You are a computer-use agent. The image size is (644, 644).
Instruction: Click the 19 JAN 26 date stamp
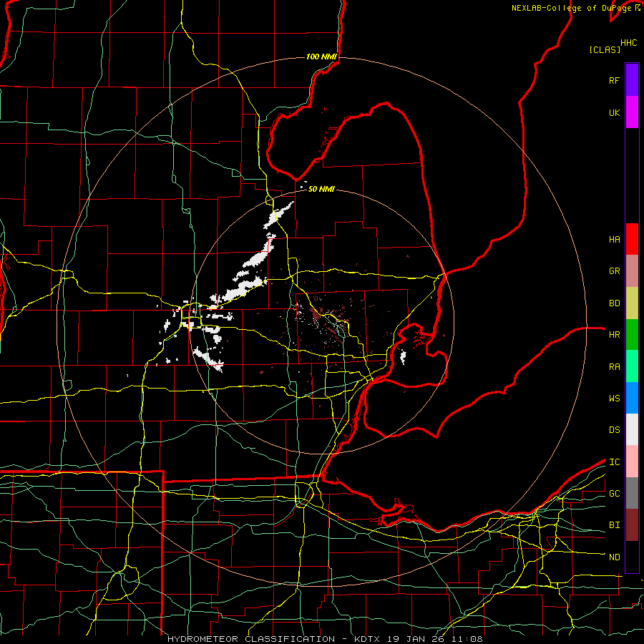(417, 639)
